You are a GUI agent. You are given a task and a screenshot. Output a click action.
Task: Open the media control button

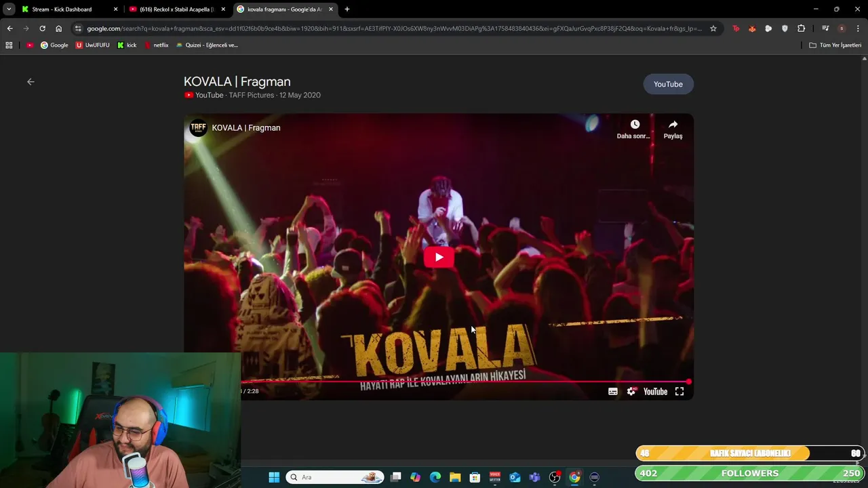click(825, 28)
